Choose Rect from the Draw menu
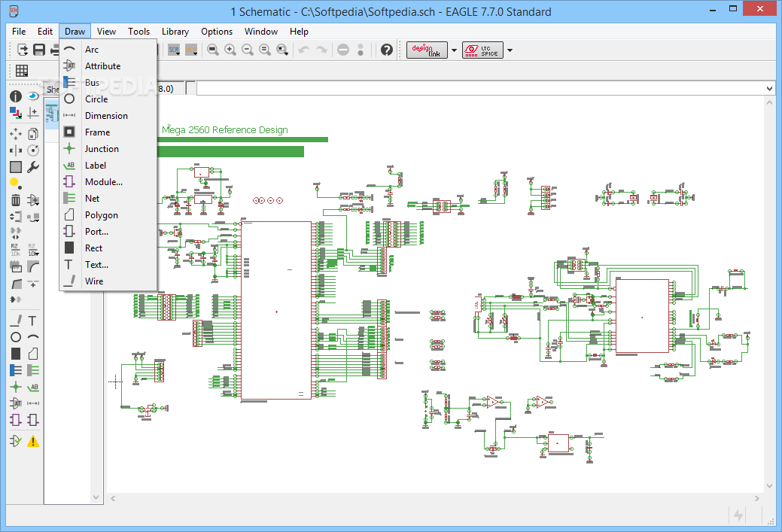The image size is (782, 532). pos(108,248)
